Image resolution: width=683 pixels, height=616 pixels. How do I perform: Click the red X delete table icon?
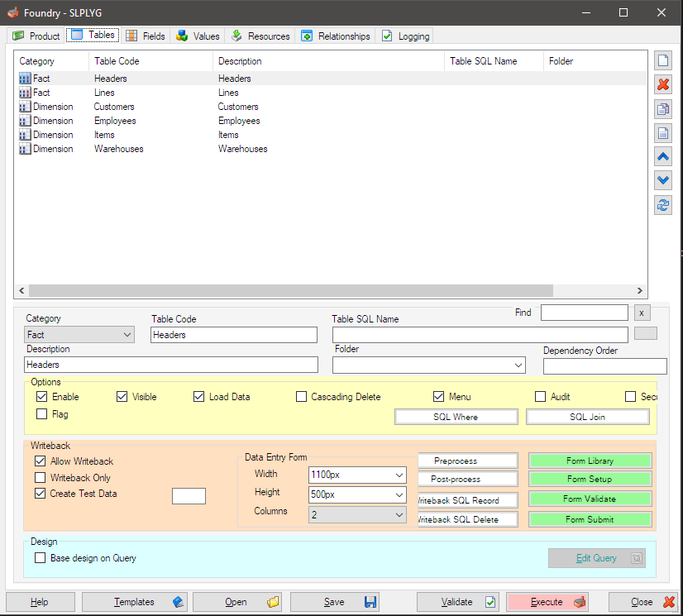click(663, 84)
